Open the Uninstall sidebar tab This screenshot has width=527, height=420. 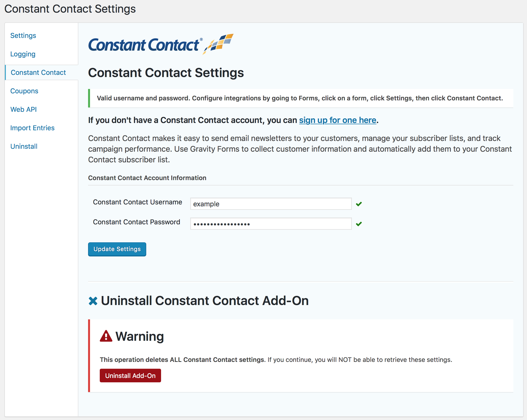[24, 146]
